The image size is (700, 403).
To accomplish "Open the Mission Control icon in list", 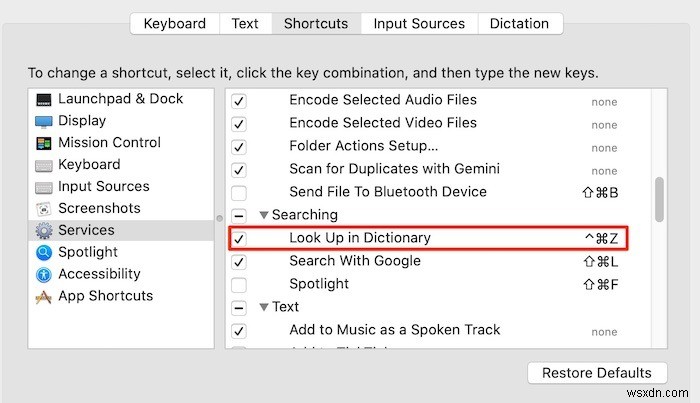I will pos(43,143).
